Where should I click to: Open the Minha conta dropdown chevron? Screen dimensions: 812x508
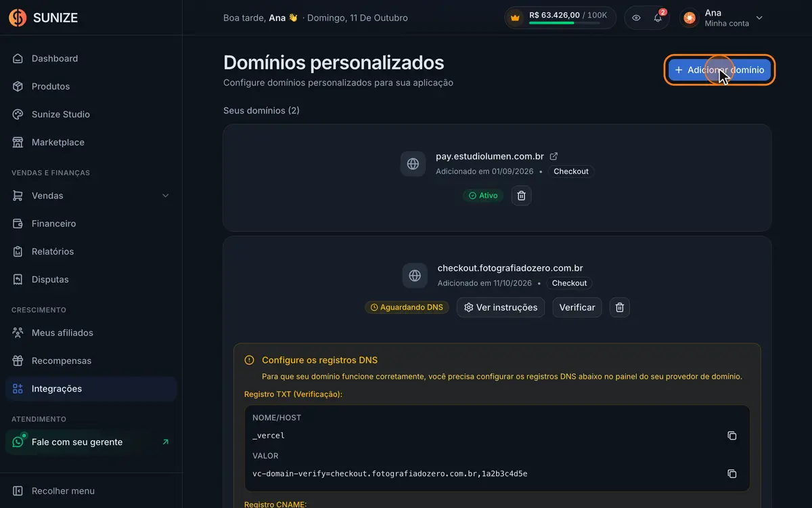(759, 18)
